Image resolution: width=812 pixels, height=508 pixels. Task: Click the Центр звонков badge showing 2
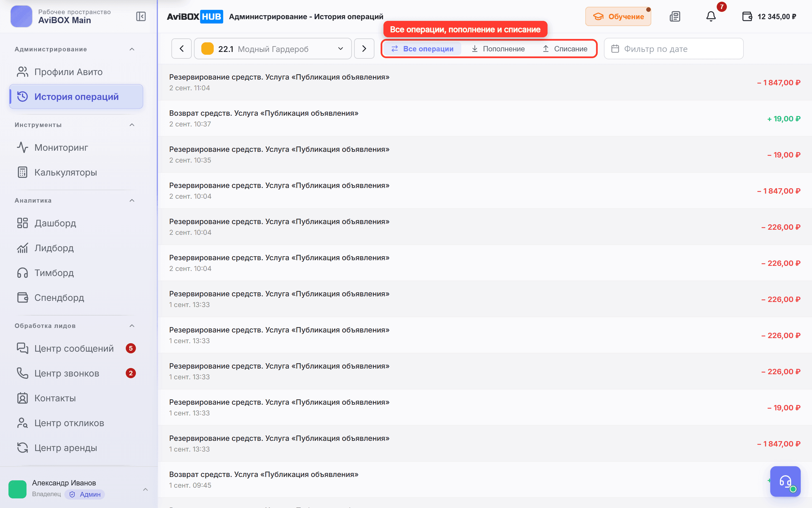tap(131, 373)
